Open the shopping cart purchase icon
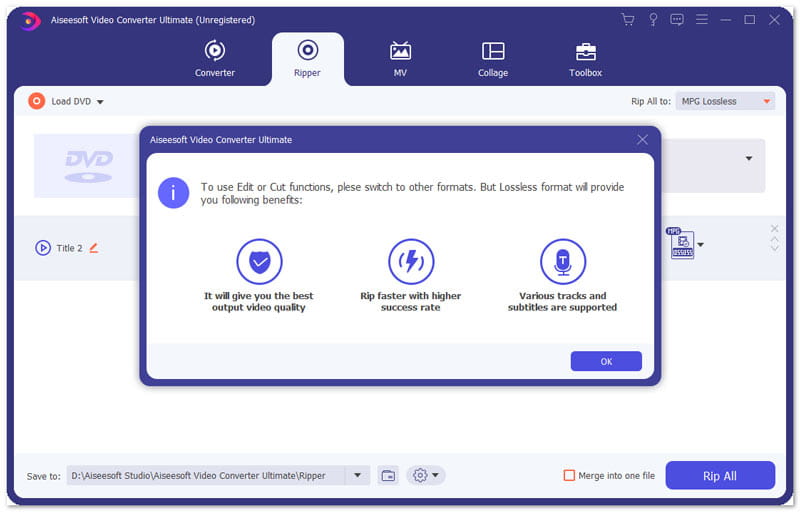 pyautogui.click(x=628, y=20)
